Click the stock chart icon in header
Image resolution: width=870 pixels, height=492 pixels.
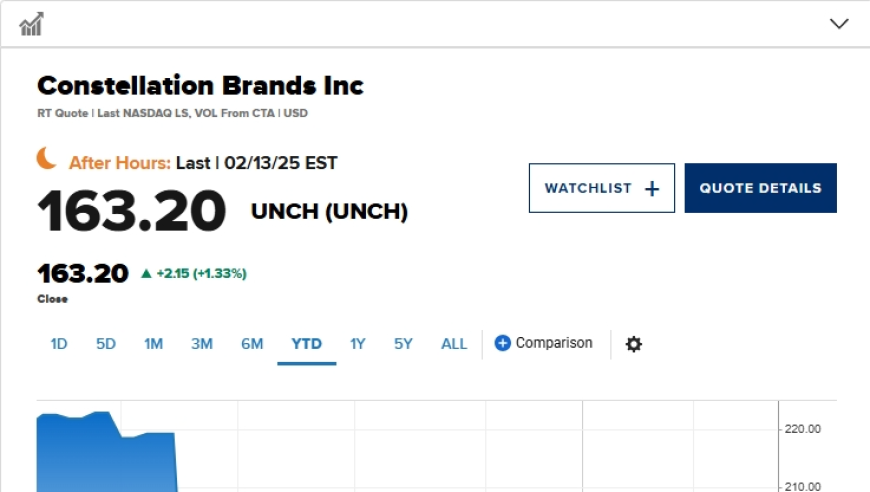click(31, 24)
